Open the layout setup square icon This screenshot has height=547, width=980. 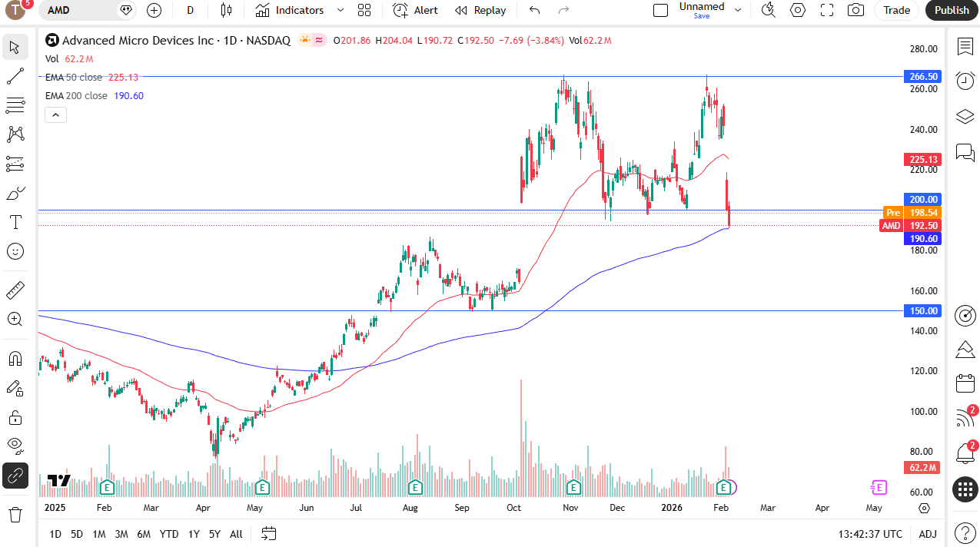click(x=660, y=10)
